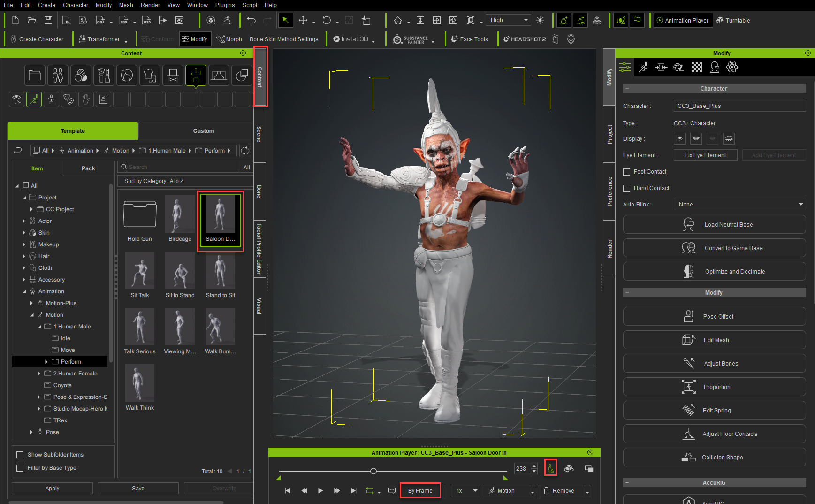Enable the Foot Contact checkbox
This screenshot has width=815, height=504.
(626, 172)
